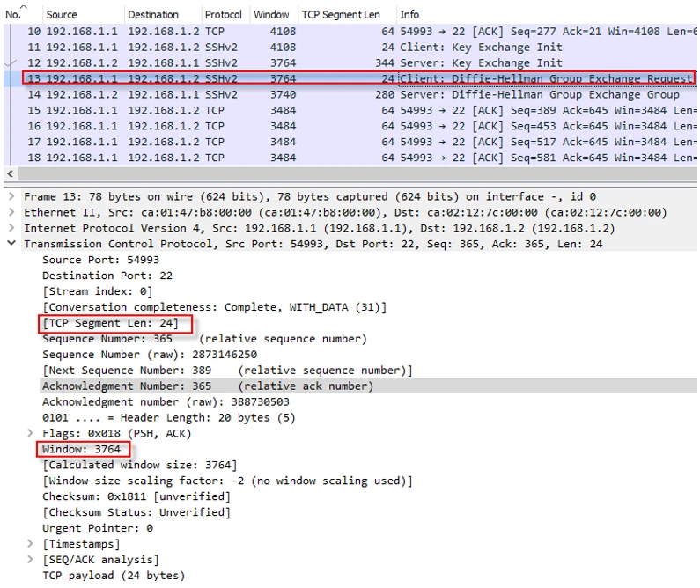Select packet 11 Client: Key Exchange Init
Image resolution: width=700 pixels, height=588 pixels.
[352, 47]
